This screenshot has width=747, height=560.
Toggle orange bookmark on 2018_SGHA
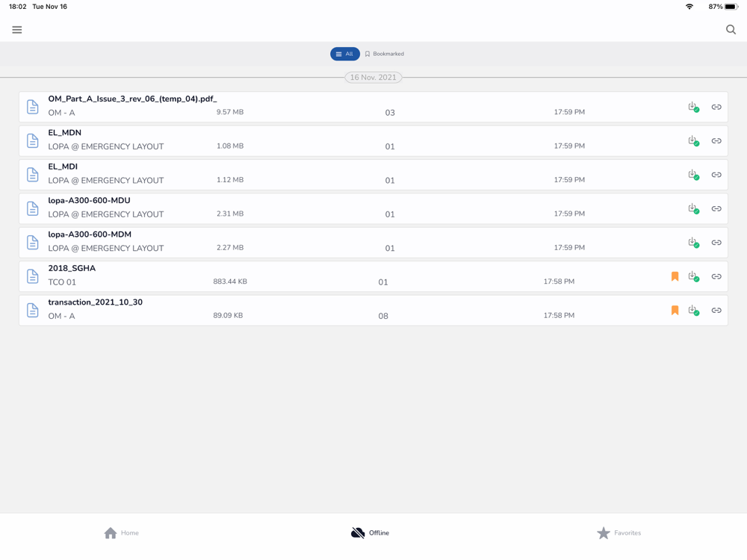pos(675,277)
